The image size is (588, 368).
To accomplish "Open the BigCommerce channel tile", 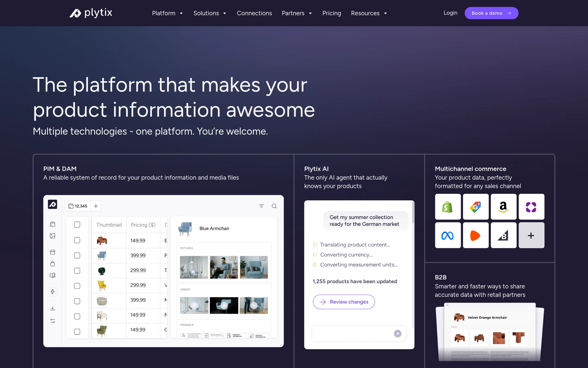I will pyautogui.click(x=503, y=235).
